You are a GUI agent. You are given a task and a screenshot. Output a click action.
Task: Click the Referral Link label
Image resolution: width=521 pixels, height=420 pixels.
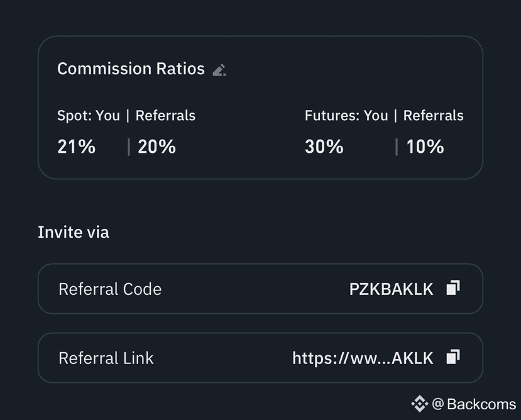tap(106, 358)
